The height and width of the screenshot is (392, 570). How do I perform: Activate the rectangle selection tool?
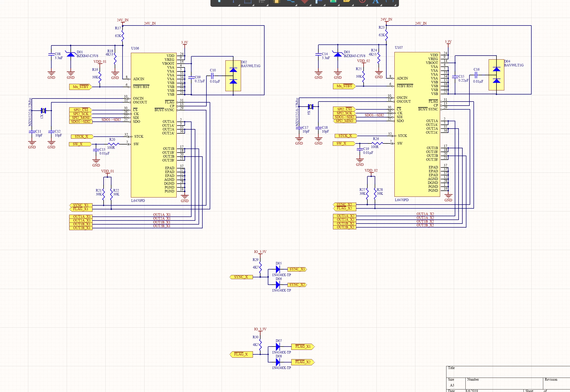pyautogui.click(x=248, y=2)
